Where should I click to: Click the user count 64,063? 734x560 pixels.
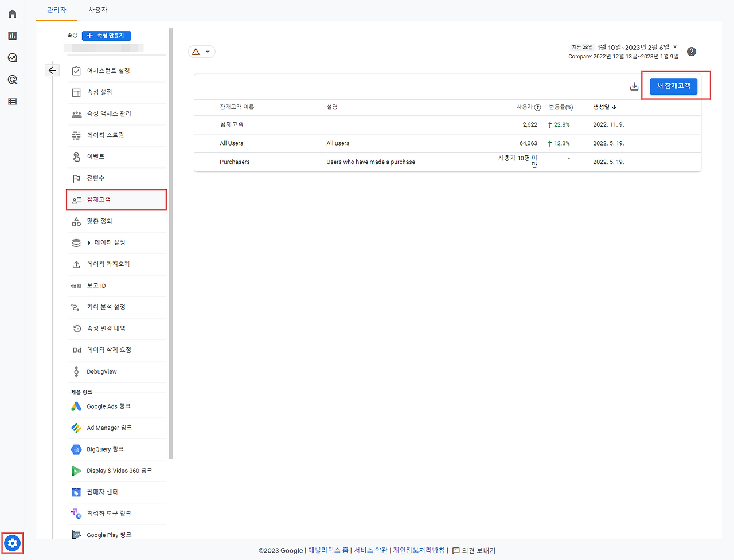click(528, 143)
